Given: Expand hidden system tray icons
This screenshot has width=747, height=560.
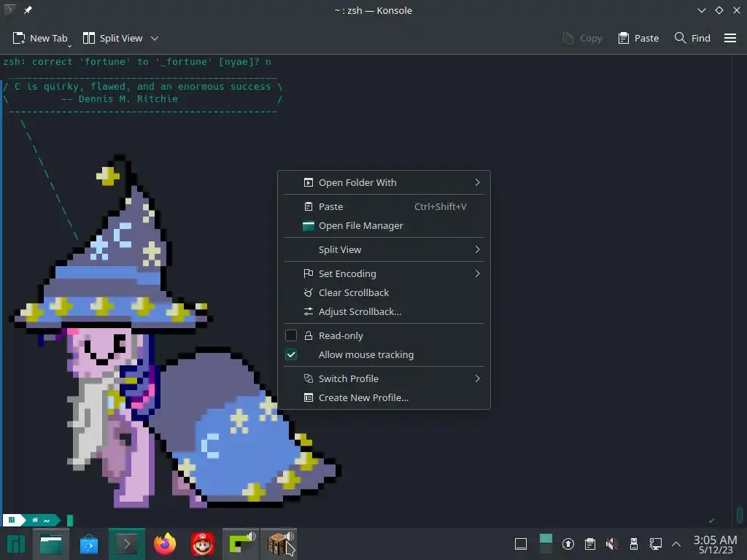Looking at the screenshot, I should click(676, 544).
